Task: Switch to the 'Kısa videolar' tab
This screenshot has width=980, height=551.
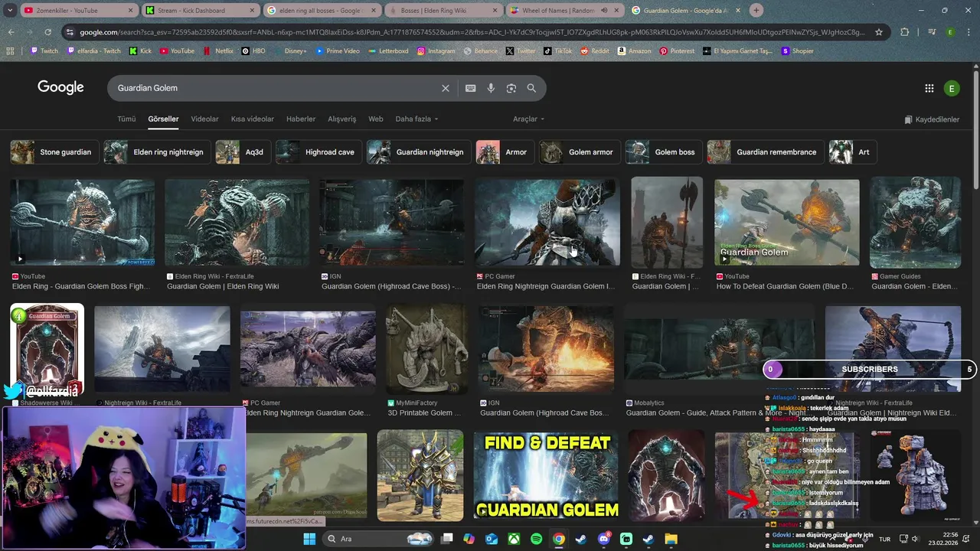Action: click(253, 119)
